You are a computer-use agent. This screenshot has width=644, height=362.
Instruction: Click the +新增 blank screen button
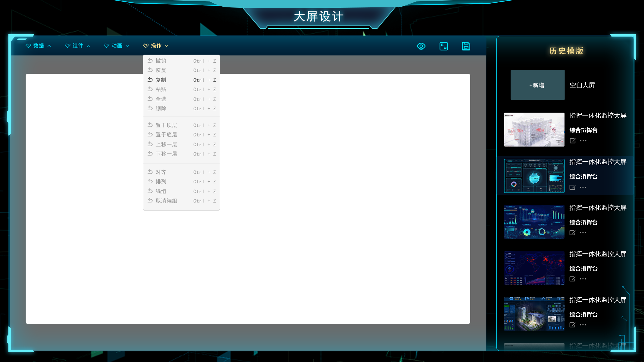pos(537,85)
